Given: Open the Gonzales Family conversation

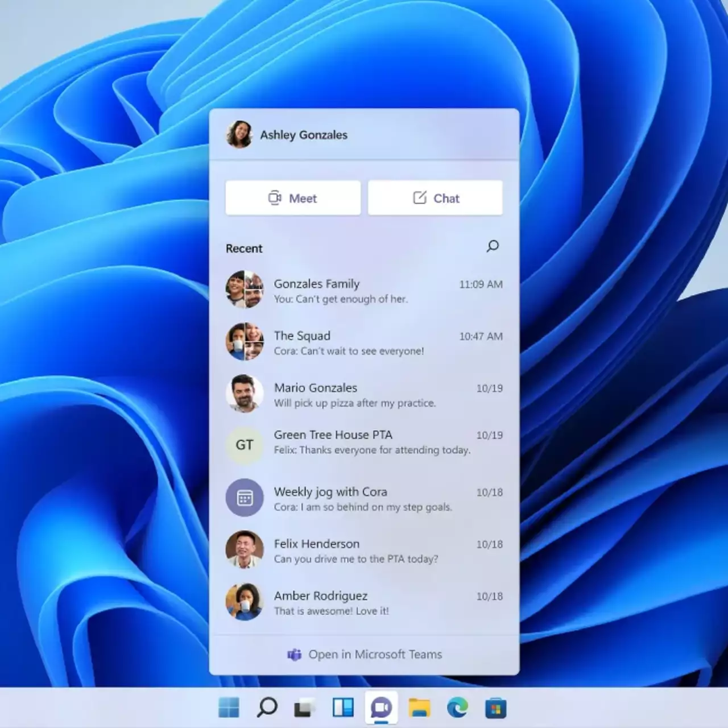Looking at the screenshot, I should (364, 290).
